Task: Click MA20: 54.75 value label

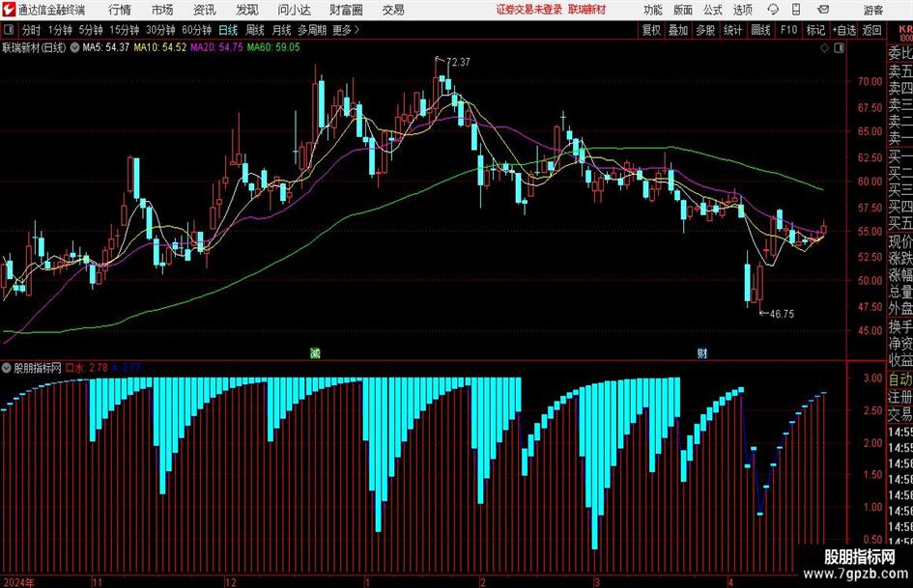Action: pos(216,47)
